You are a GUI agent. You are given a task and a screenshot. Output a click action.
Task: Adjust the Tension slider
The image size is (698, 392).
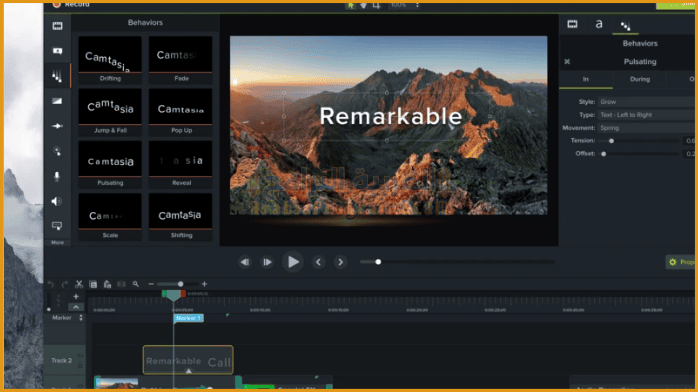pos(611,141)
